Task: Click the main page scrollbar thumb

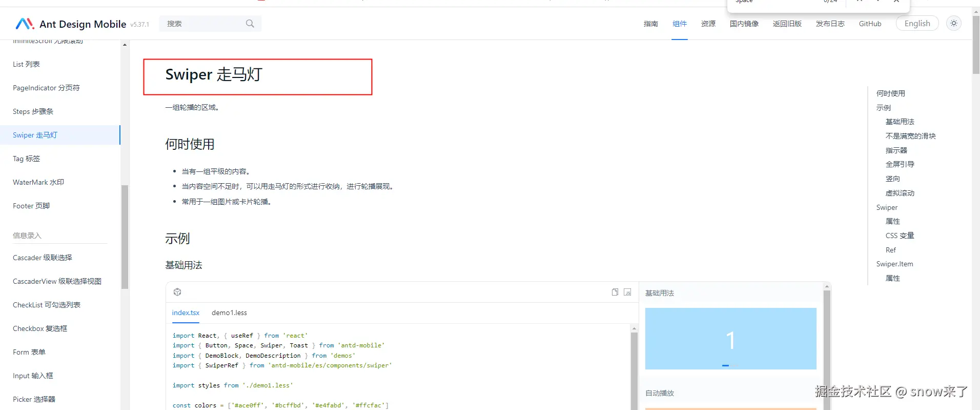Action: [976, 45]
